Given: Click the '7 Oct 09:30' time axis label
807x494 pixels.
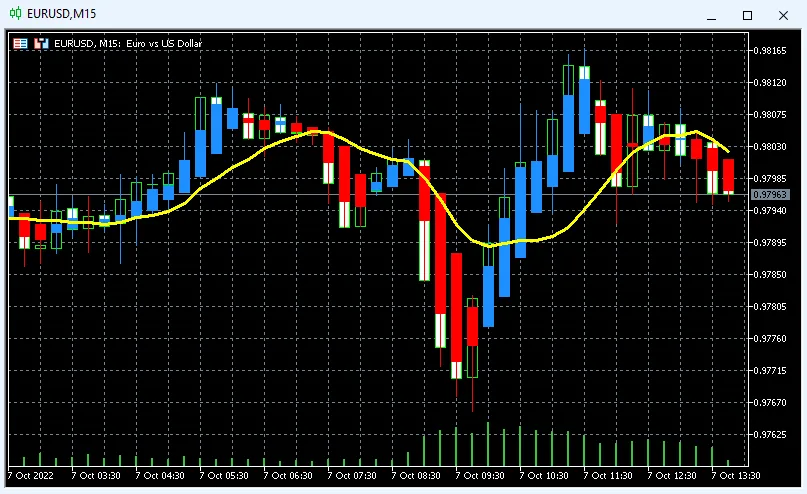Looking at the screenshot, I should [x=480, y=475].
